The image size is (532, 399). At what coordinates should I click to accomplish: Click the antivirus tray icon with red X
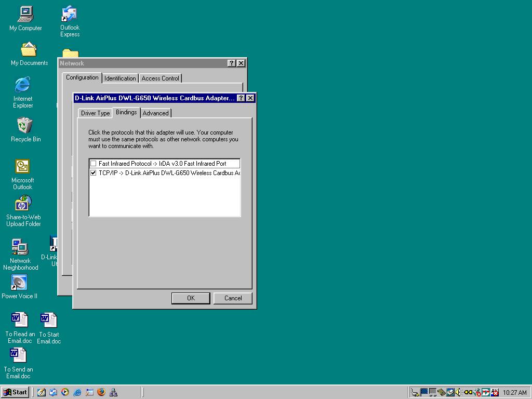tap(495, 393)
